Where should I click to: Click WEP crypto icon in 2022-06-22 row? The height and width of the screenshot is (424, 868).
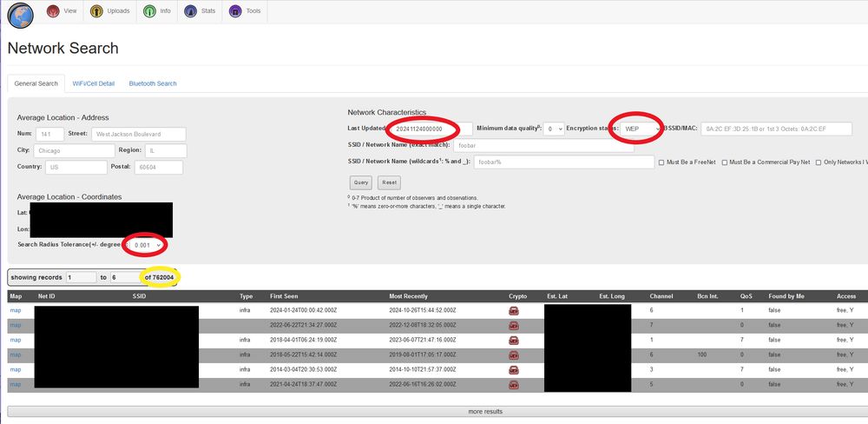[514, 325]
